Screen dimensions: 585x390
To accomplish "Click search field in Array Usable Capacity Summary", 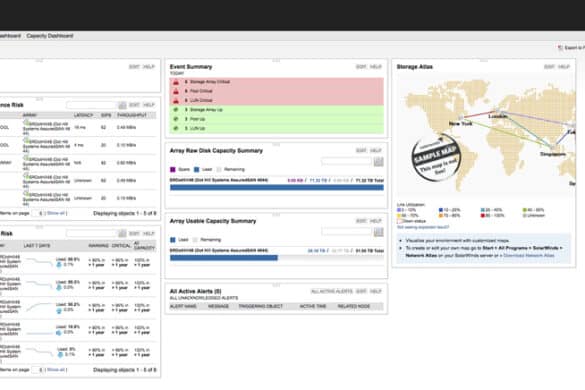I will coord(347,232).
